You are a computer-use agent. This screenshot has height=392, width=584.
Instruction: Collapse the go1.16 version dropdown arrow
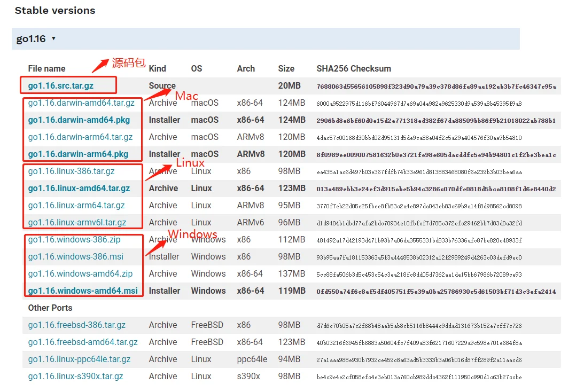53,38
